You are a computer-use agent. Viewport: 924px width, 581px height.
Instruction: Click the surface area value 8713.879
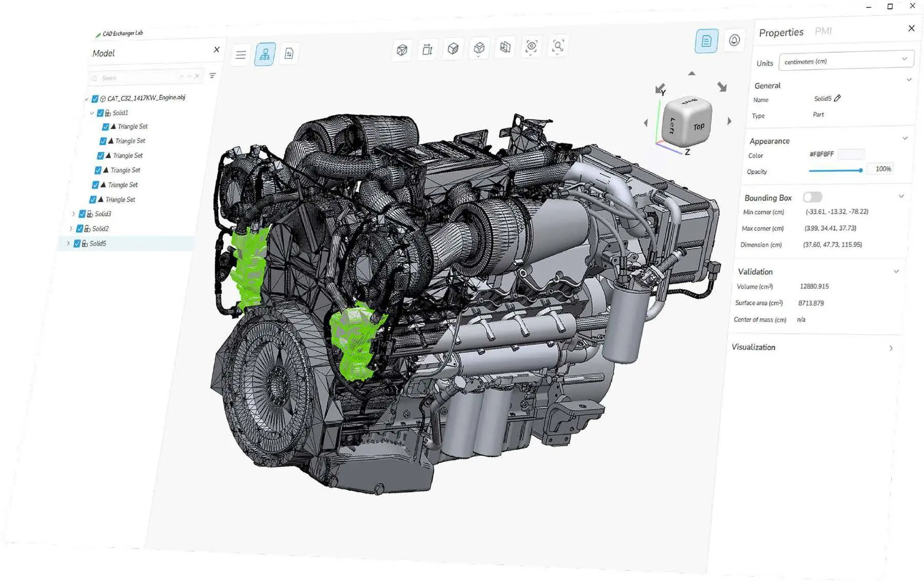click(x=811, y=303)
